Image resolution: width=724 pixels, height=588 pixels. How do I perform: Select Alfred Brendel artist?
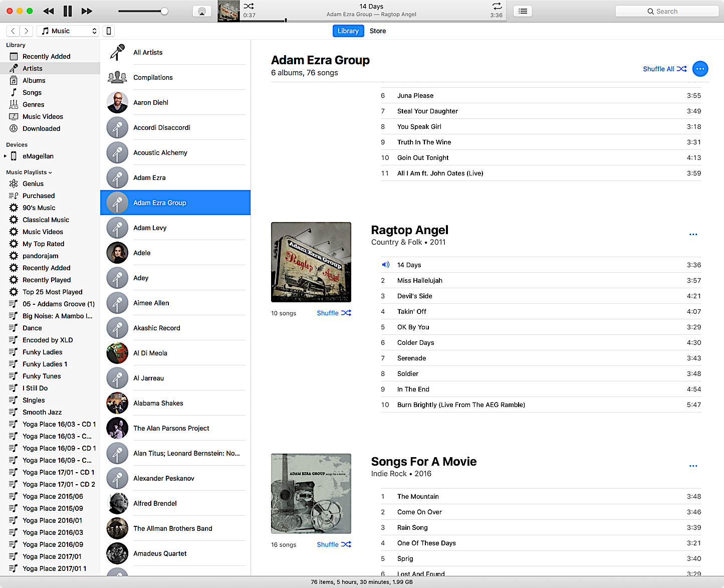pyautogui.click(x=175, y=503)
